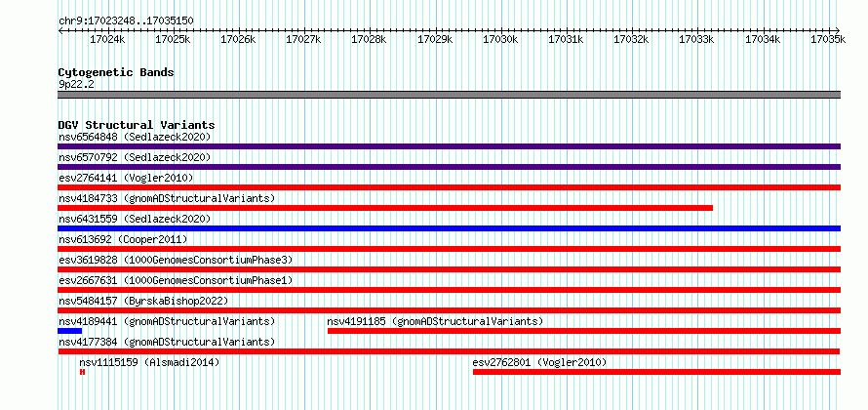
Task: Click the nsv6570792 (Sedlazeck2020) label
Action: pos(135,157)
